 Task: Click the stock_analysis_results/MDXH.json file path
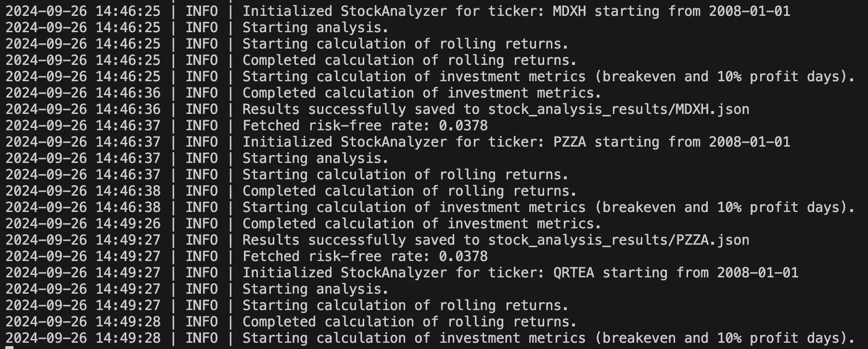(619, 110)
